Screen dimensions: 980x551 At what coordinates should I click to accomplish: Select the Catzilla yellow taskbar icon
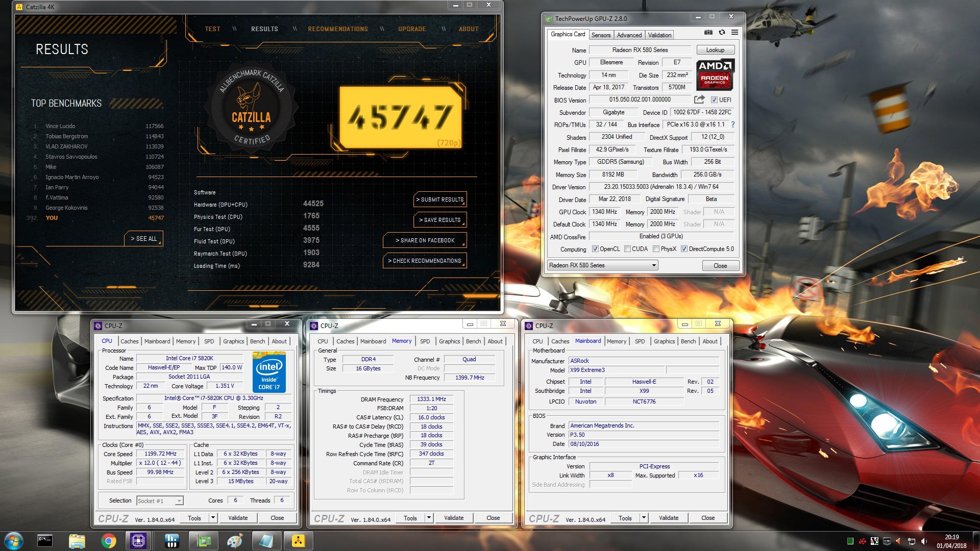point(298,541)
